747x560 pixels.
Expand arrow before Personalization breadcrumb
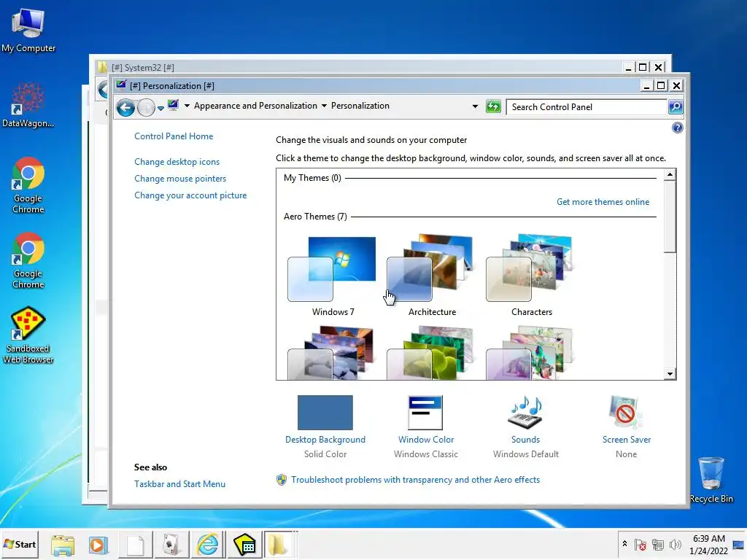(x=324, y=106)
